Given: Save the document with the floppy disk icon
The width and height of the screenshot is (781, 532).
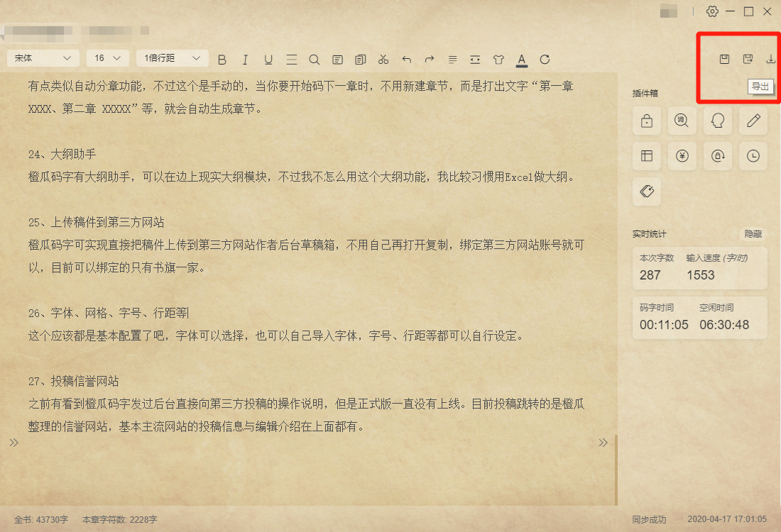Looking at the screenshot, I should [x=725, y=59].
